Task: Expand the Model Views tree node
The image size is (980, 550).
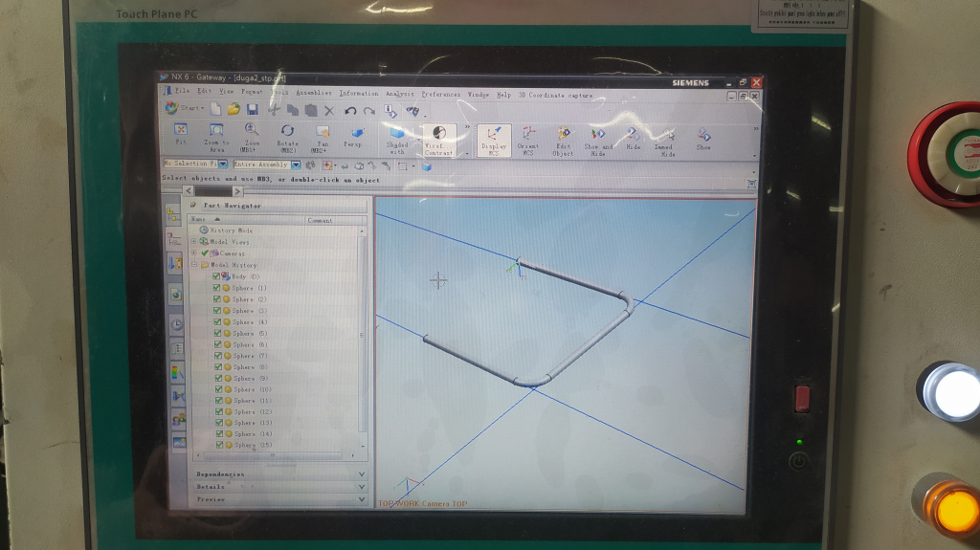Action: click(x=194, y=242)
